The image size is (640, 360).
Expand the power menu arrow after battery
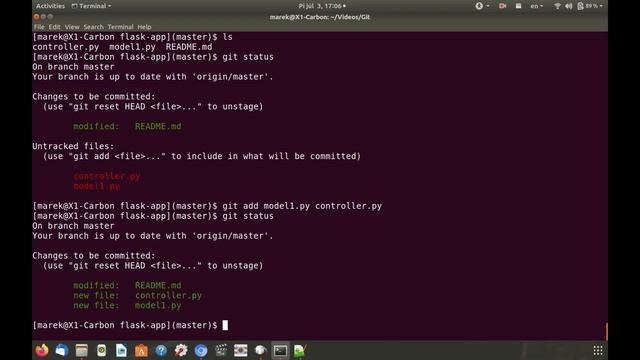[601, 6]
